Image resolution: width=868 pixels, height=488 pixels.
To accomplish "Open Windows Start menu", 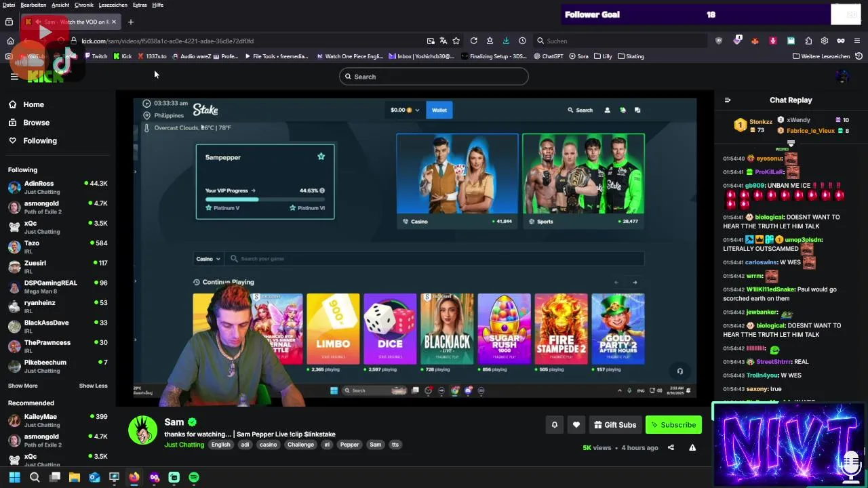I will [14, 477].
